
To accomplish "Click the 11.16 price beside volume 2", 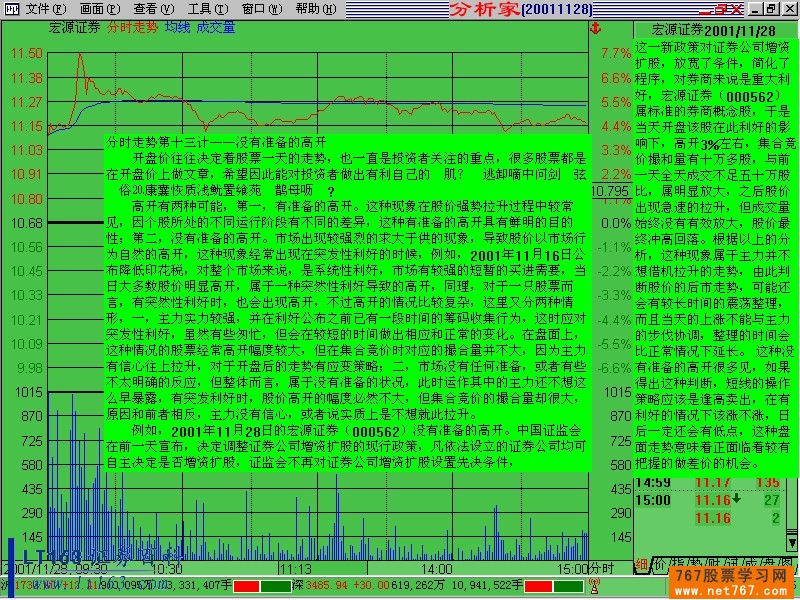I will [713, 518].
